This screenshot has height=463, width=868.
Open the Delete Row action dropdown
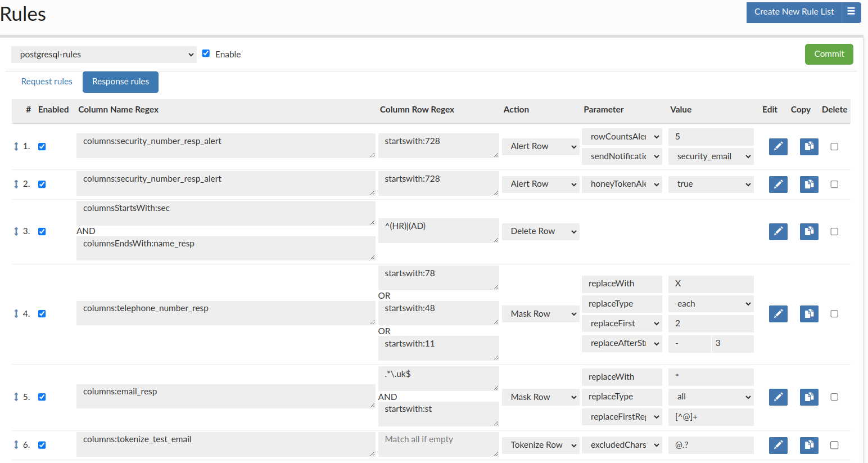[x=541, y=231]
